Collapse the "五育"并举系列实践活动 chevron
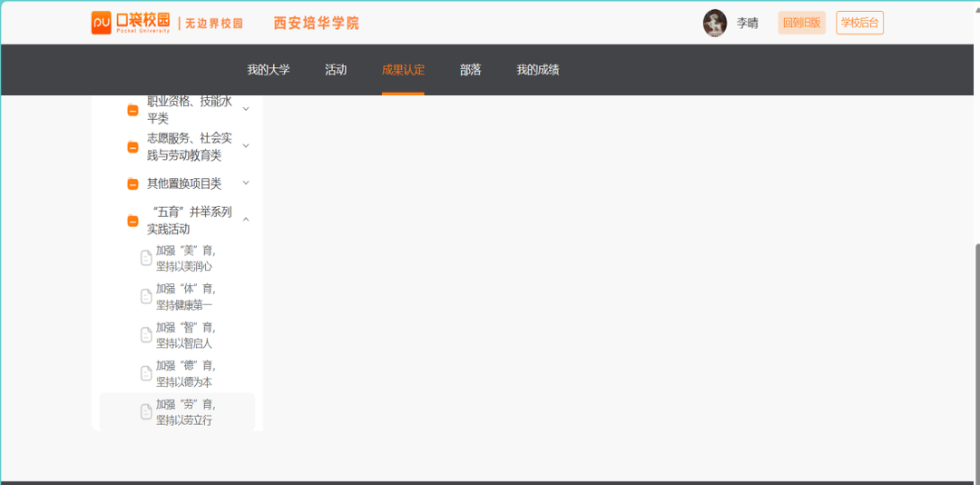Viewport: 980px width, 485px height. point(246,220)
